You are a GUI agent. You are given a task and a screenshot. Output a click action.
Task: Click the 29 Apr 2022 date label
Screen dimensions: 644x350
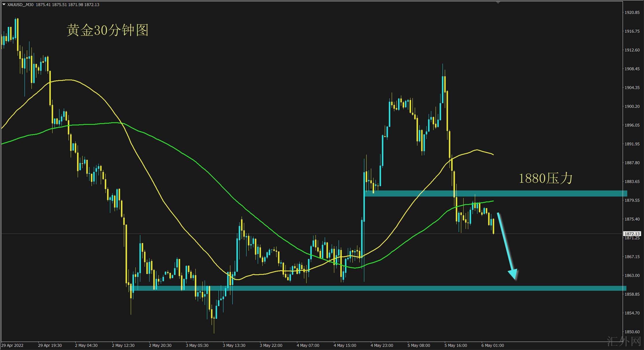tap(12, 345)
